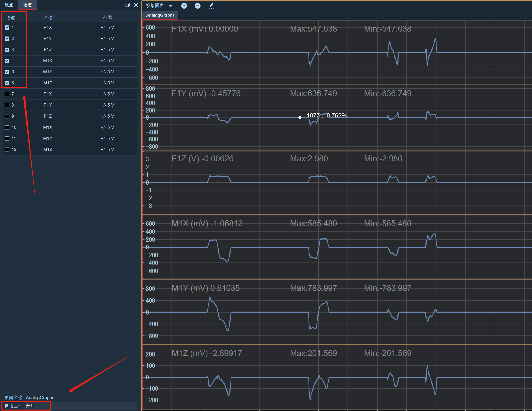Click the 范围 column header
The image size is (532, 411).
pos(107,18)
